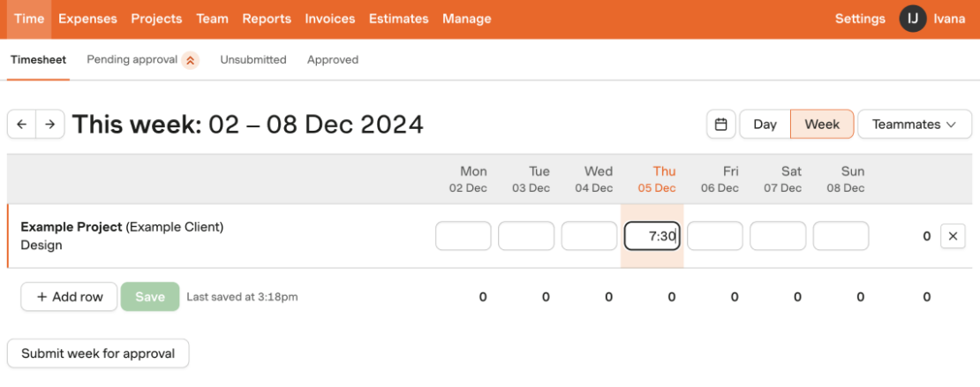Viewport: 980px width, 387px height.
Task: Click the Add row button
Action: (x=69, y=297)
